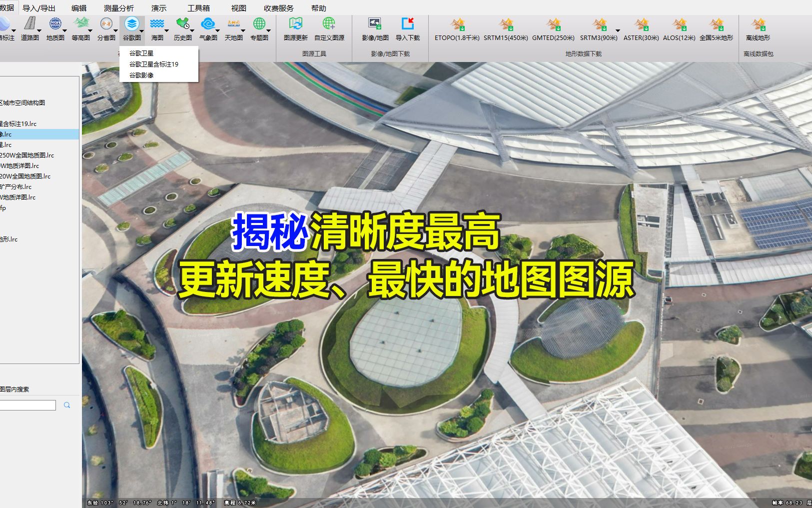Expand the 分省图 dropdown arrow
The image size is (812, 508).
116,31
